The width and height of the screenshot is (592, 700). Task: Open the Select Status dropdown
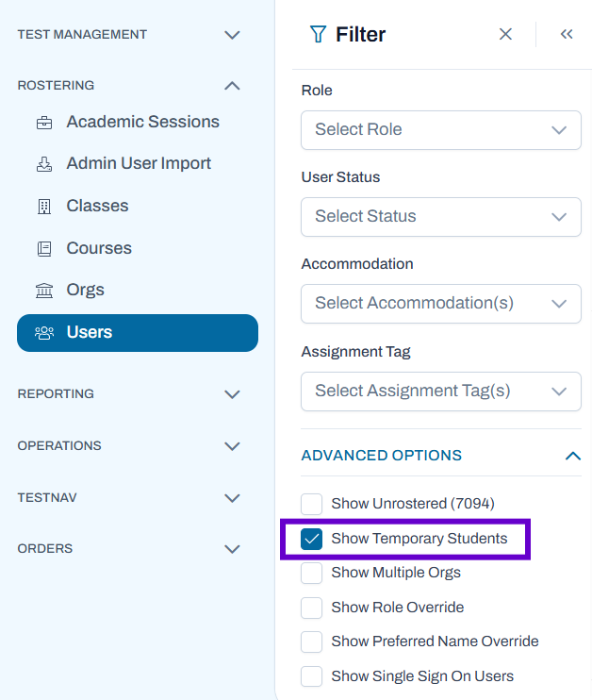point(441,217)
